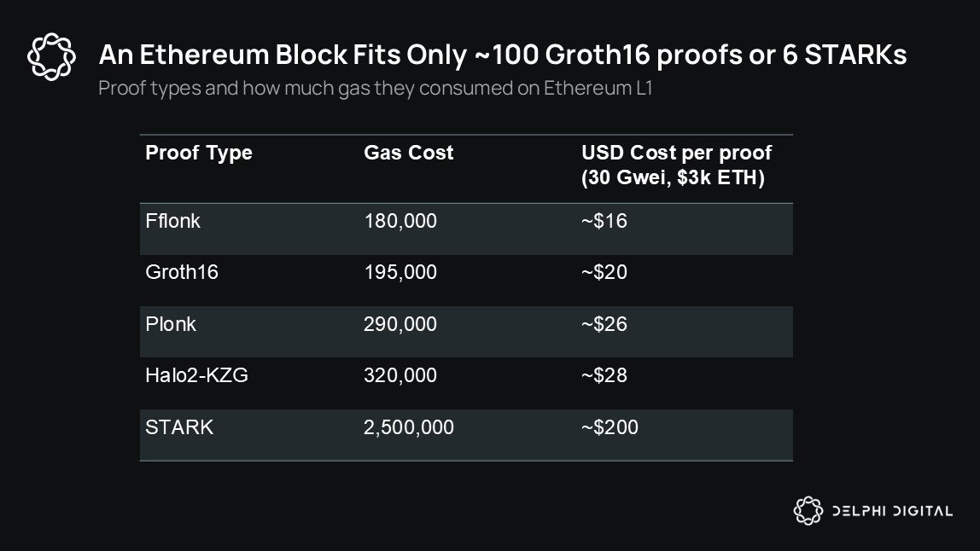Click the 195,000 gas cost value

pos(400,272)
